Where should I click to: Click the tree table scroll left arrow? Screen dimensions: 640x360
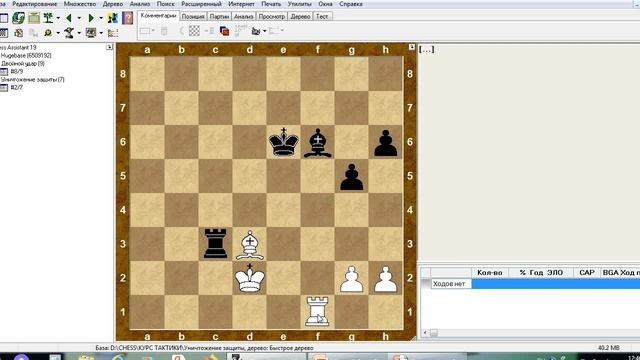pos(425,333)
